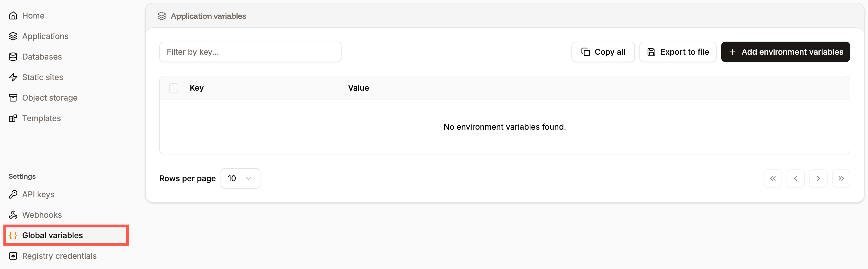Select the API keys key icon
The height and width of the screenshot is (269, 868).
pos(13,194)
